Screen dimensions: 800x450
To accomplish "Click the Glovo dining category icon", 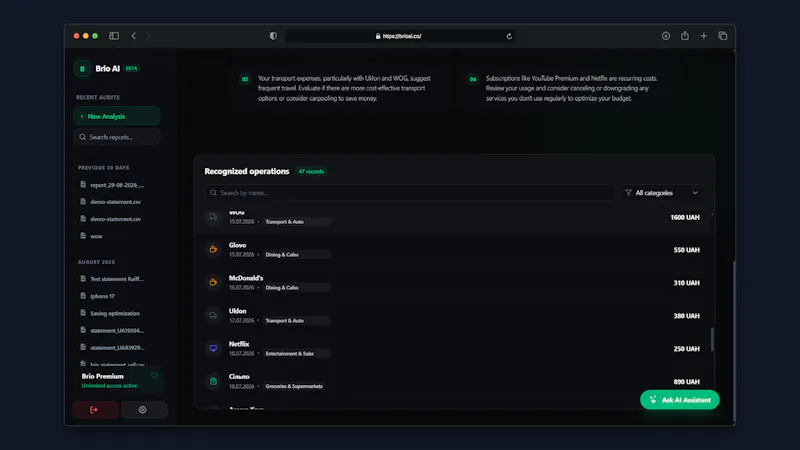I will pyautogui.click(x=213, y=249).
